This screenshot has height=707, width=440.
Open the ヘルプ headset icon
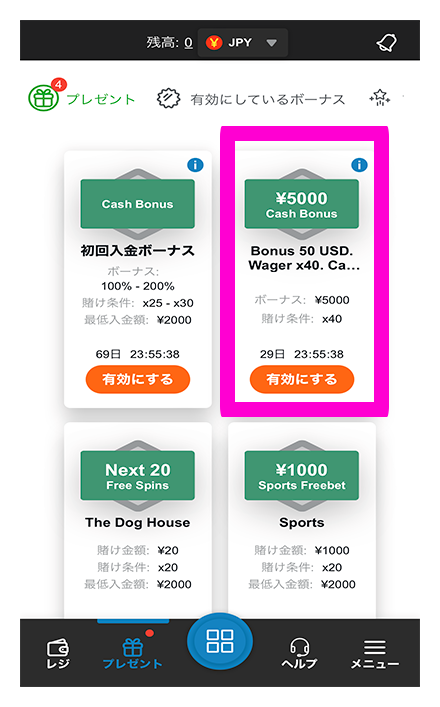coord(299,653)
